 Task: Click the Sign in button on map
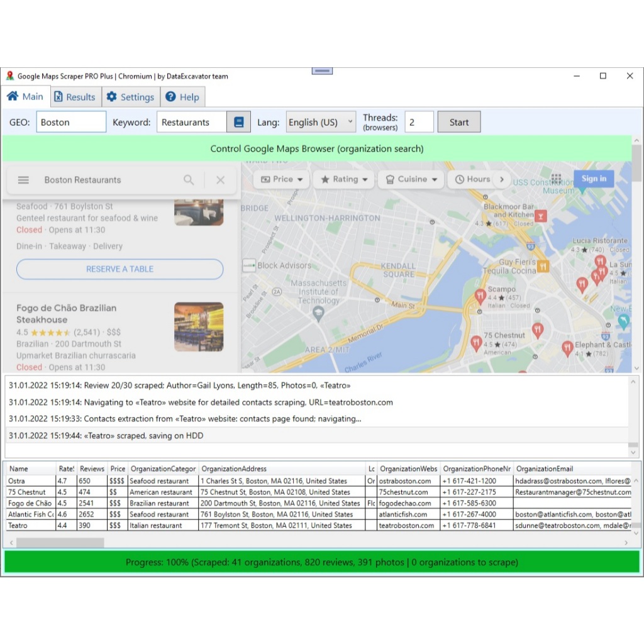tap(593, 179)
